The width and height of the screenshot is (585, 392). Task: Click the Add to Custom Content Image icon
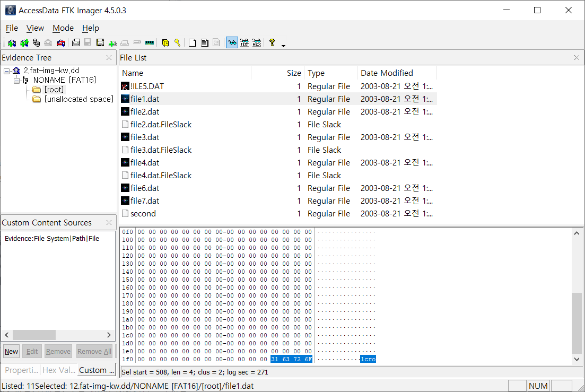click(x=112, y=43)
